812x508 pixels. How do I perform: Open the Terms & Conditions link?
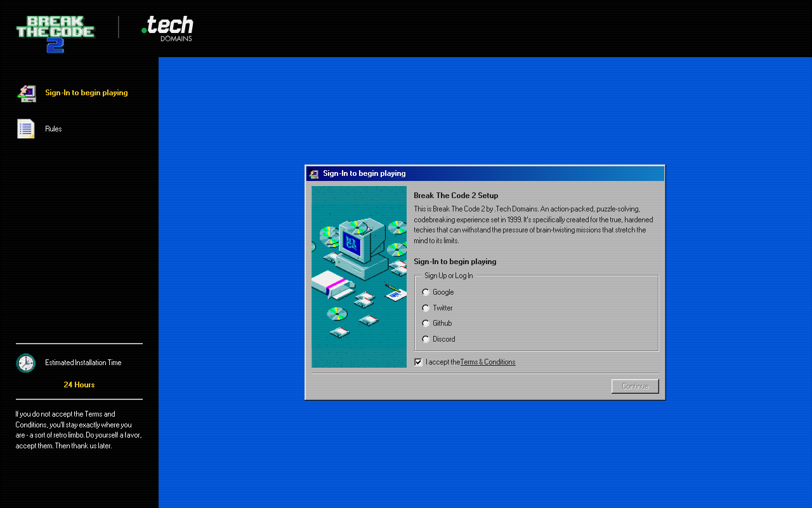point(488,362)
